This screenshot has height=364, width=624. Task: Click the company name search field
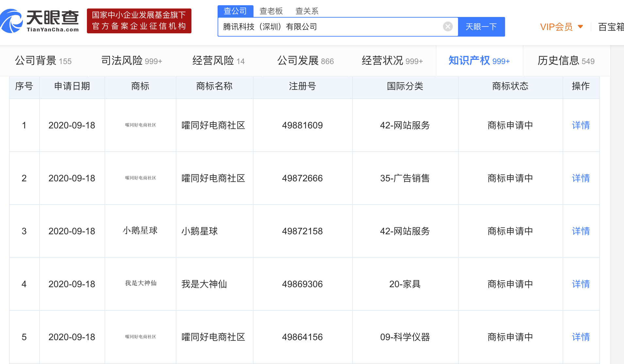[x=330, y=26]
